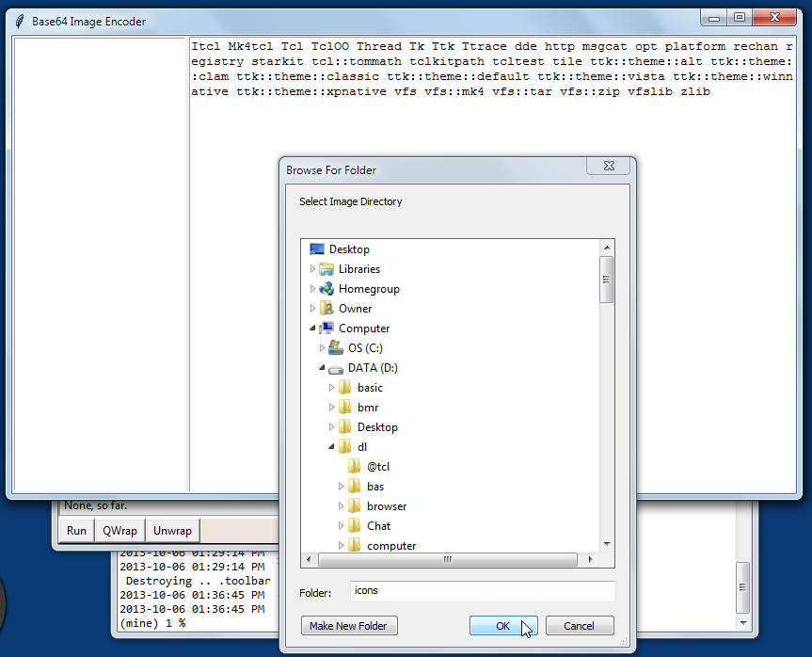Click inside the Folder name field

(x=482, y=591)
